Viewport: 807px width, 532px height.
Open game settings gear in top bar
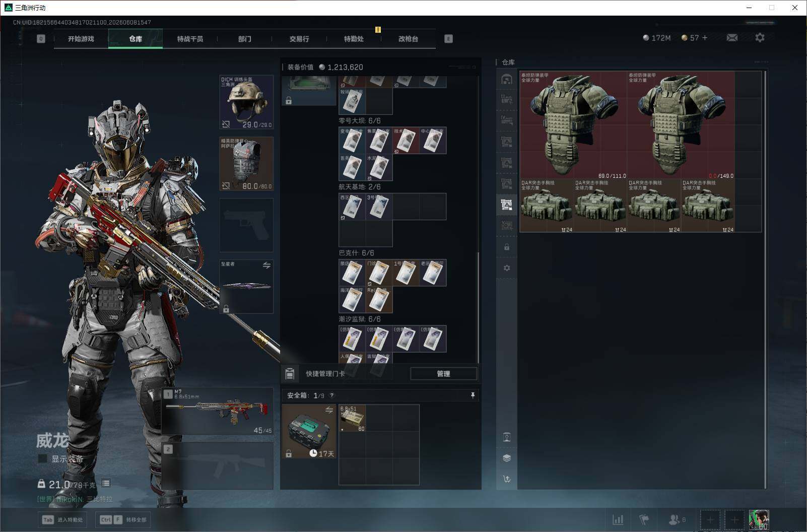[x=760, y=38]
